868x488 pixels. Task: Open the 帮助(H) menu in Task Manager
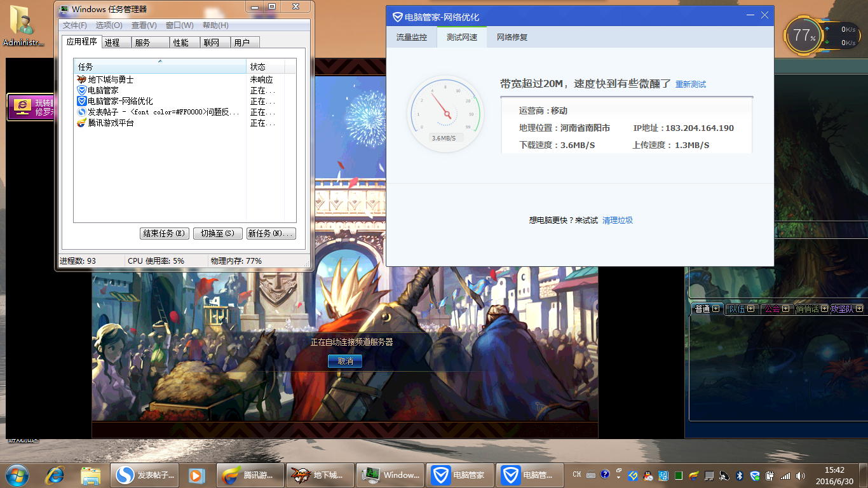click(215, 25)
